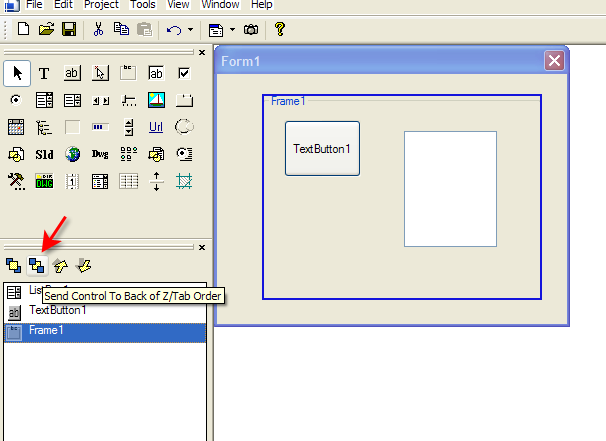This screenshot has width=606, height=441.
Task: Click Send Control To Back button
Action: [37, 266]
